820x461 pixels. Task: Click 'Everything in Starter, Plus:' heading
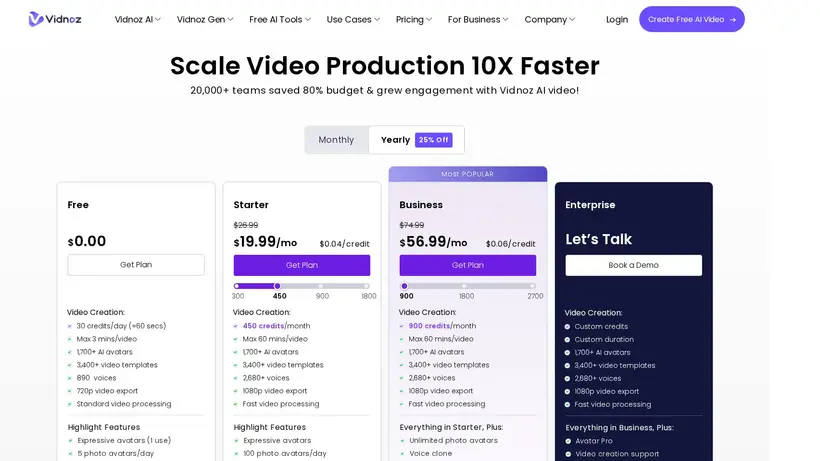[451, 427]
